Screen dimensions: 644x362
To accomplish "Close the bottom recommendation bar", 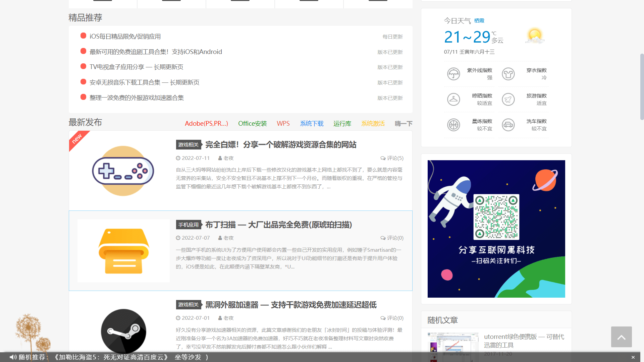I will (633, 357).
